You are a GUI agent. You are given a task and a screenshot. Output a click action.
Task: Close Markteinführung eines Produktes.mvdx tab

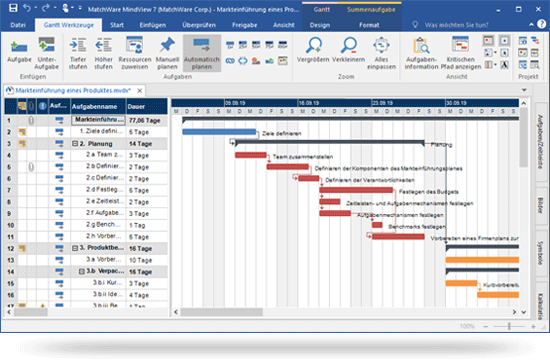(x=140, y=90)
